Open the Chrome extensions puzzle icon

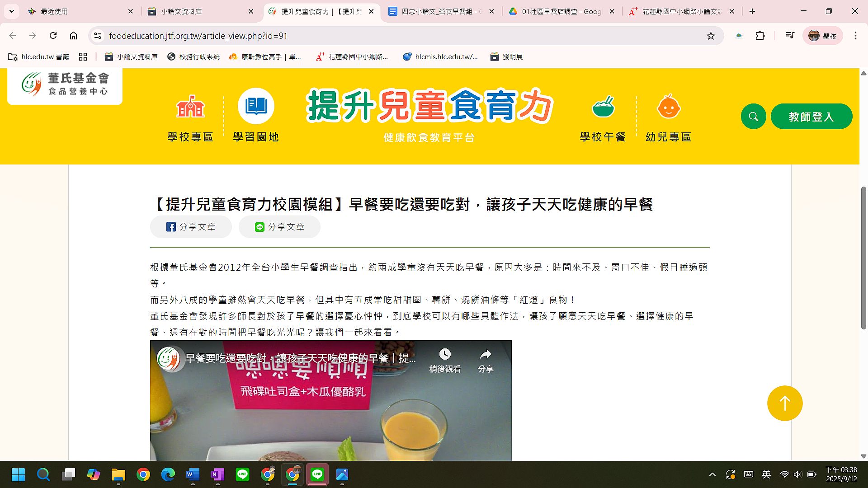tap(760, 36)
